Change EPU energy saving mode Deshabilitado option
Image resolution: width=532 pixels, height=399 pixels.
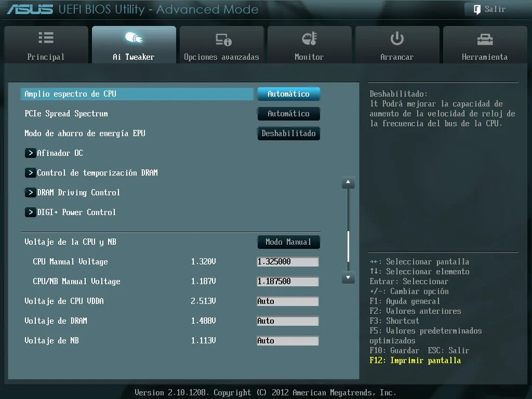[289, 134]
